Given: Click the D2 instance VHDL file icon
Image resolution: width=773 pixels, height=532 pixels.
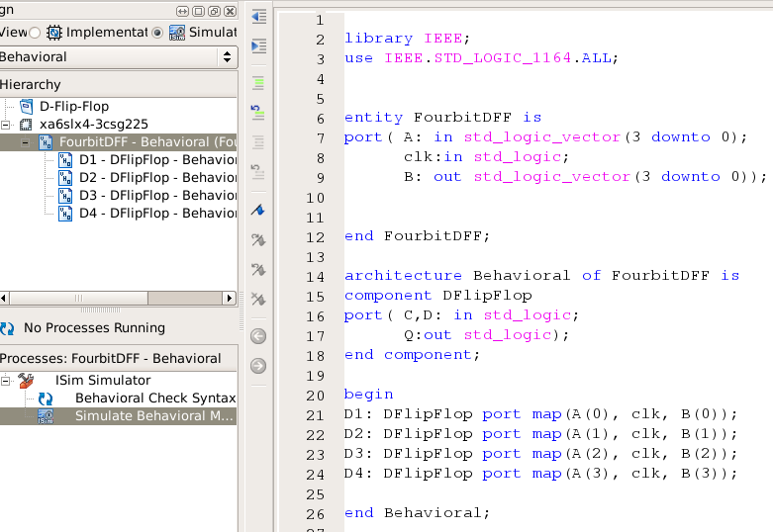Looking at the screenshot, I should pyautogui.click(x=65, y=178).
